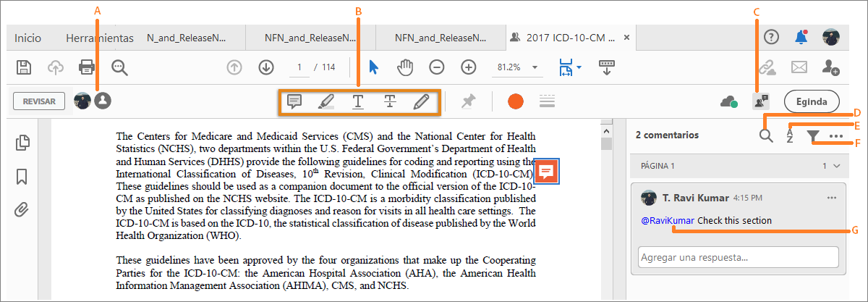Click the Eginda button

pos(811,101)
